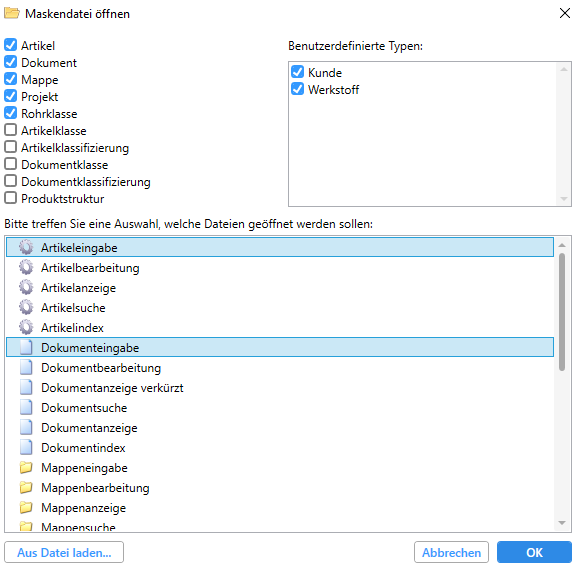
Task: Toggle the Projekt checkbox off
Action: [11, 96]
